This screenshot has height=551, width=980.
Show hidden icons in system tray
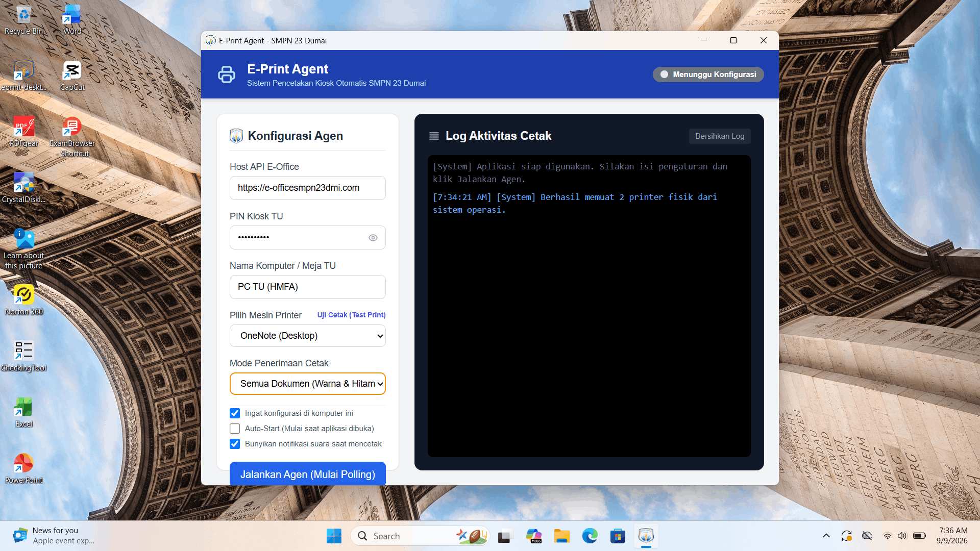pyautogui.click(x=826, y=536)
